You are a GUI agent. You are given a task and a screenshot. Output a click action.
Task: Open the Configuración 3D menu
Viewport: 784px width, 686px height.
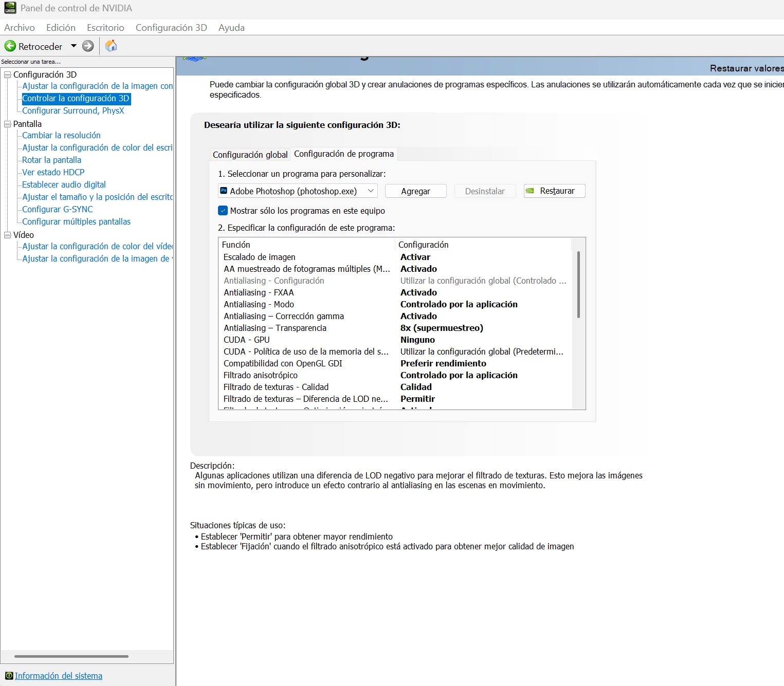coord(171,28)
